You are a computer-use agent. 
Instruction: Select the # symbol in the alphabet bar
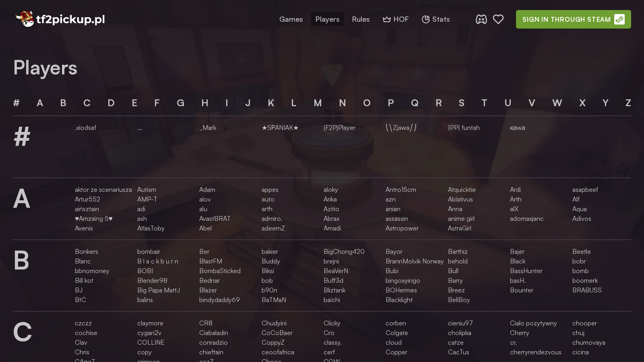(17, 103)
